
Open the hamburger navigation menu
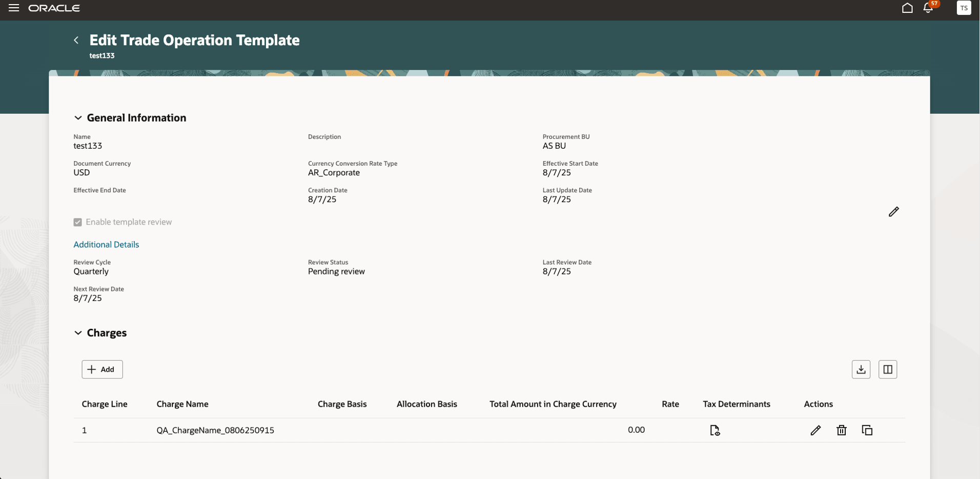click(x=14, y=8)
